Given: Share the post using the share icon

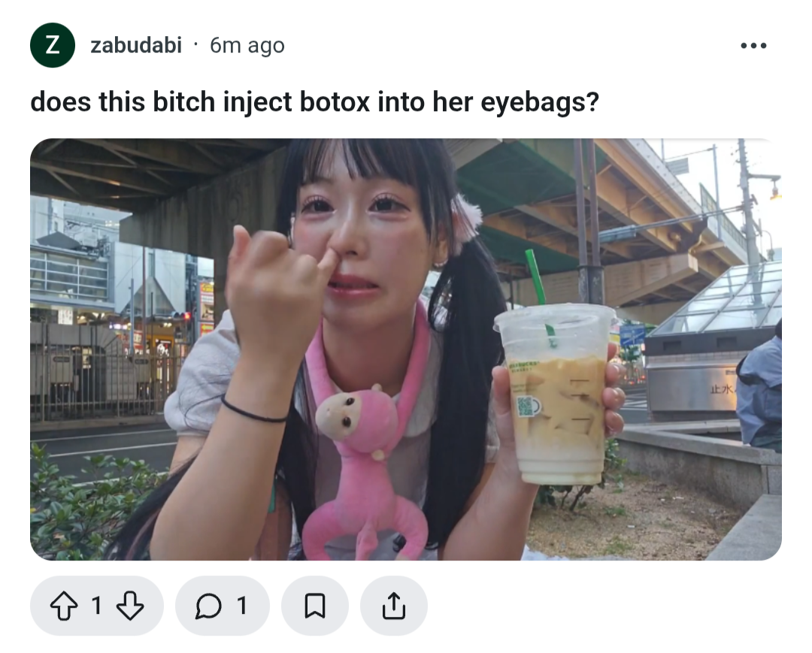Looking at the screenshot, I should point(393,606).
